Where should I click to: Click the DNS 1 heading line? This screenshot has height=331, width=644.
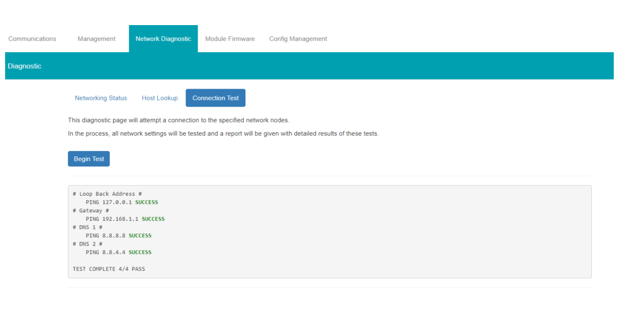(88, 227)
